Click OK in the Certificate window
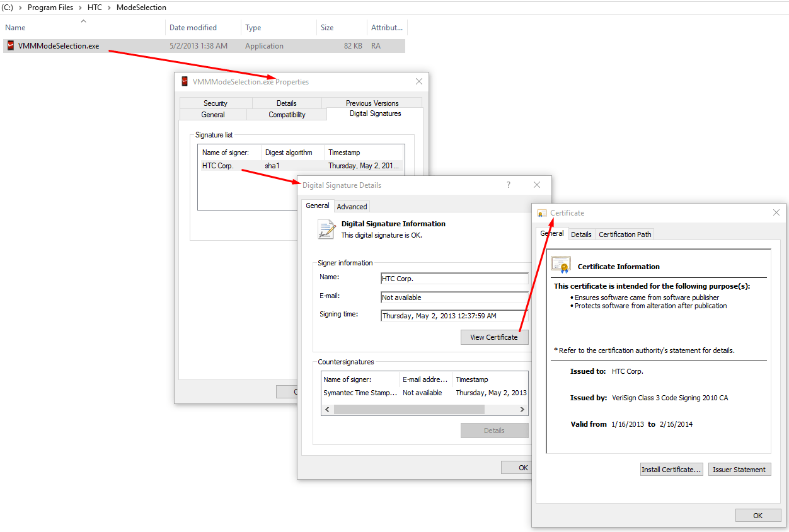The width and height of the screenshot is (789, 532). [757, 516]
